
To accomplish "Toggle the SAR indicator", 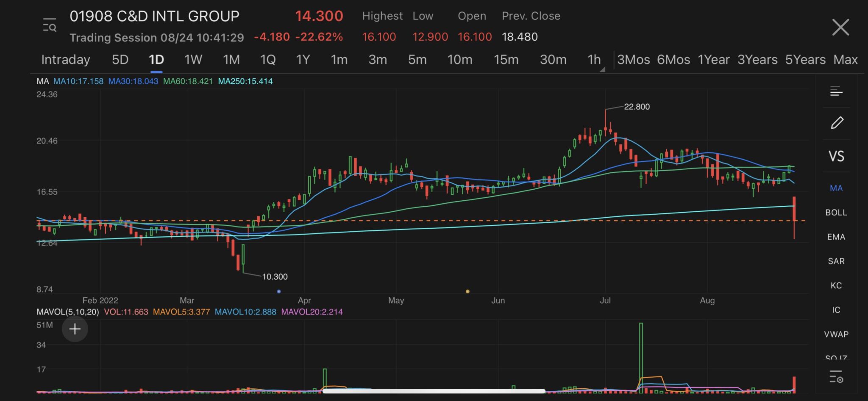I will (x=836, y=261).
